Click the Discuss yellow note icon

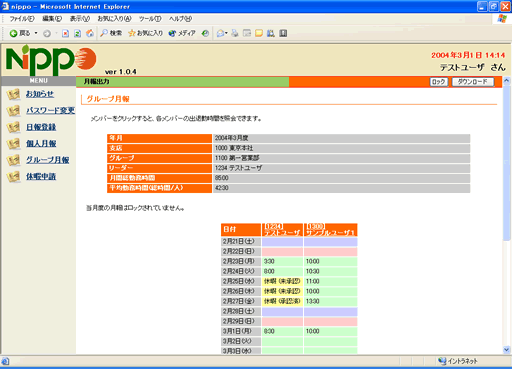[259, 33]
